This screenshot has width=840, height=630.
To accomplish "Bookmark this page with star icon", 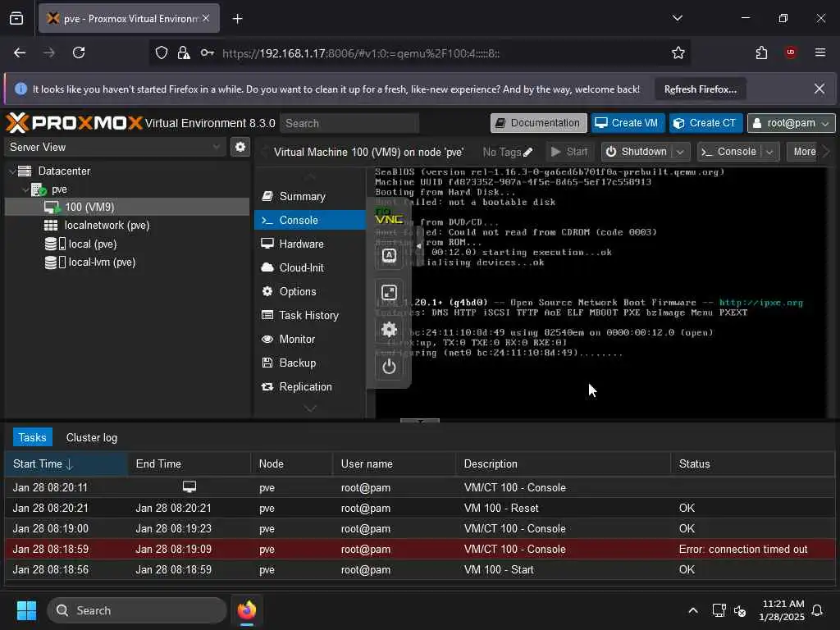I will click(678, 52).
